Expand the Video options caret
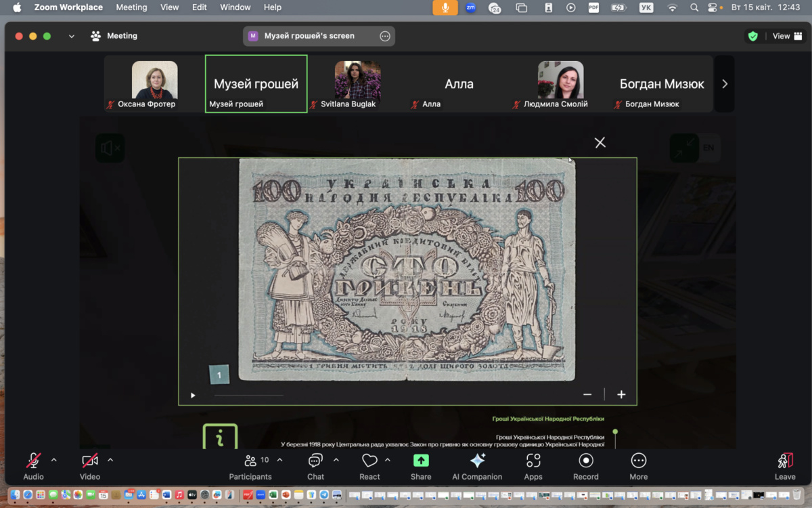 pyautogui.click(x=110, y=461)
